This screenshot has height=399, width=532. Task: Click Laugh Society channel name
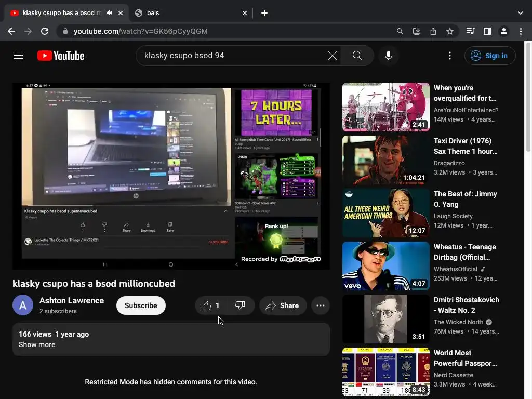click(x=453, y=216)
